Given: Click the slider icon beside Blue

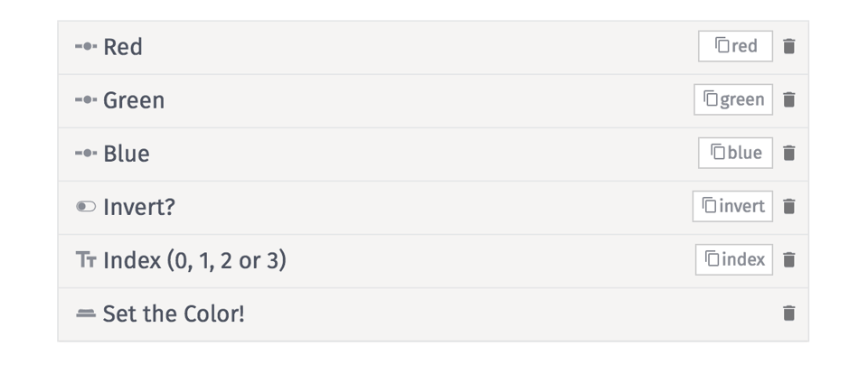Looking at the screenshot, I should [x=86, y=153].
